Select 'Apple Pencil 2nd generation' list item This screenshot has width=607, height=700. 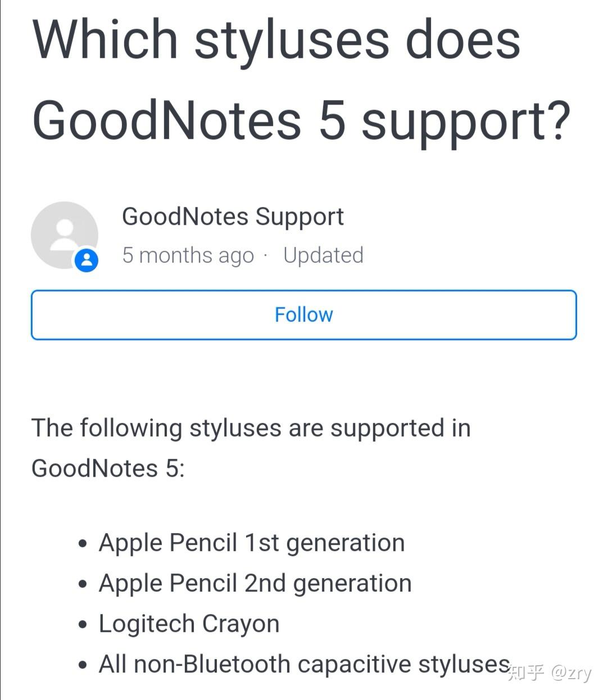pos(255,584)
